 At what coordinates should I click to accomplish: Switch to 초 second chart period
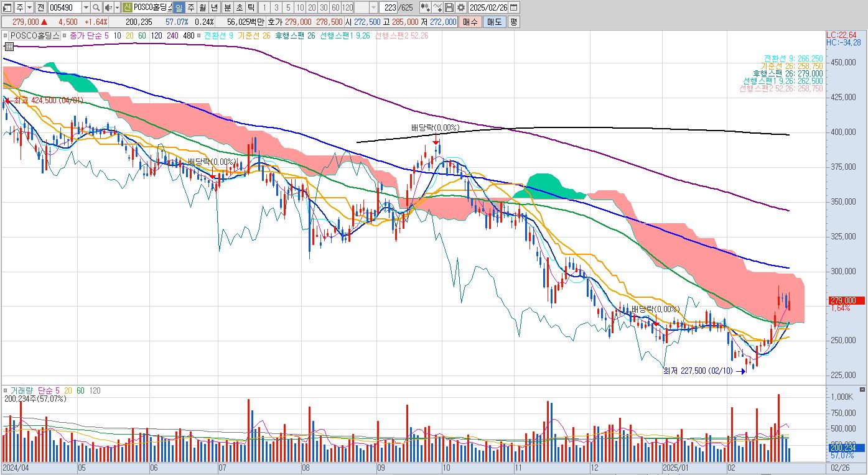tap(238, 7)
